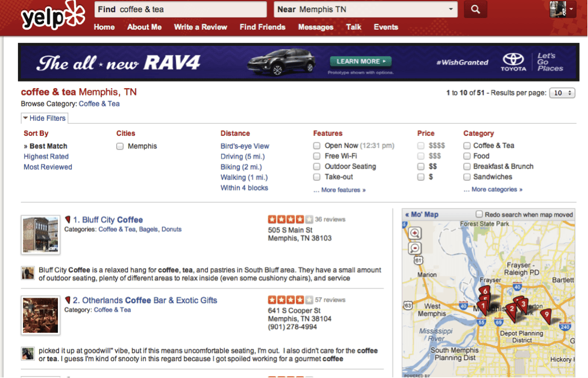This screenshot has width=588, height=378.
Task: Click Otherlands Coffee Bar star rating
Action: (x=290, y=300)
